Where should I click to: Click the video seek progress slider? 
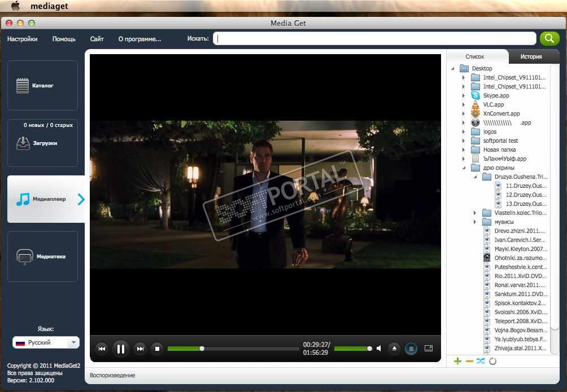click(233, 349)
